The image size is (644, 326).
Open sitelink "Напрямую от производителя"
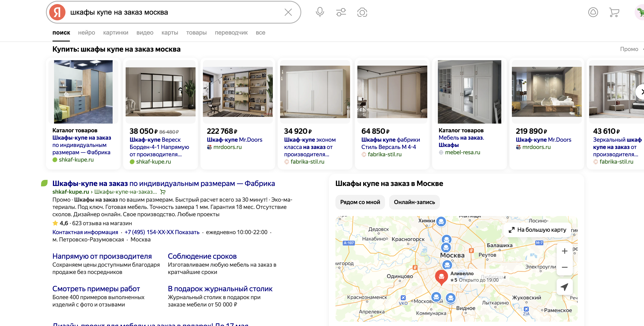coord(102,256)
